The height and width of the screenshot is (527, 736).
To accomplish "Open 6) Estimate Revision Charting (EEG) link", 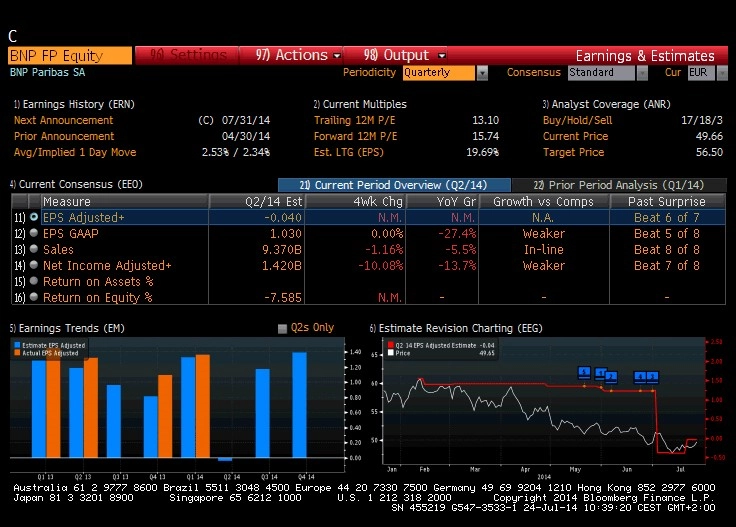I will click(456, 328).
